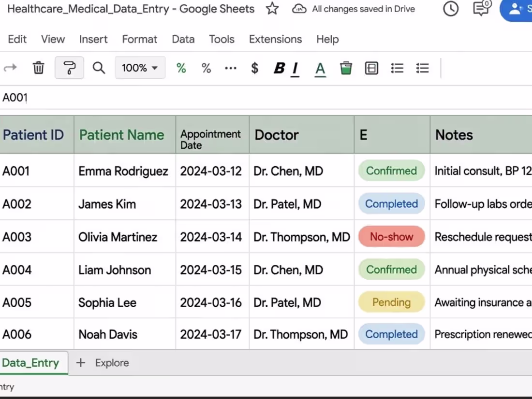Click the green percent format icon
Image resolution: width=532 pixels, height=399 pixels.
click(x=181, y=68)
